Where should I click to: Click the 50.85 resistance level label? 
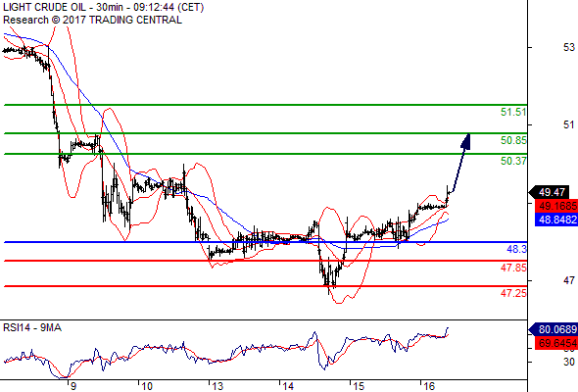pyautogui.click(x=513, y=140)
